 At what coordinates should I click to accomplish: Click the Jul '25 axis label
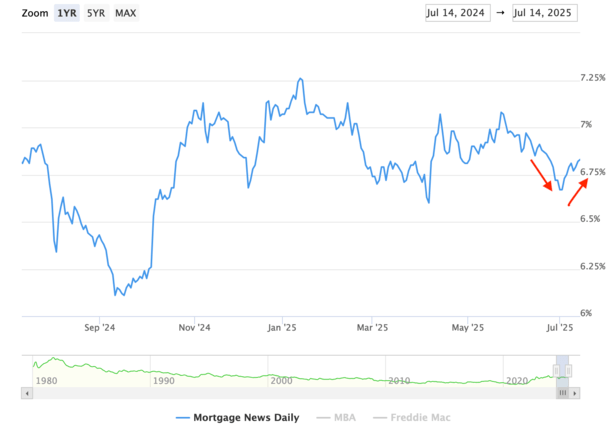(560, 328)
